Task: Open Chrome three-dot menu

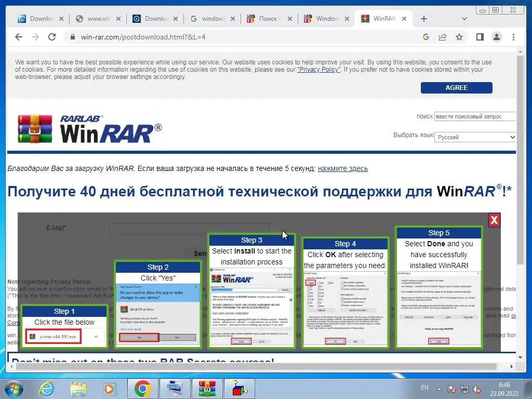Action: click(513, 37)
